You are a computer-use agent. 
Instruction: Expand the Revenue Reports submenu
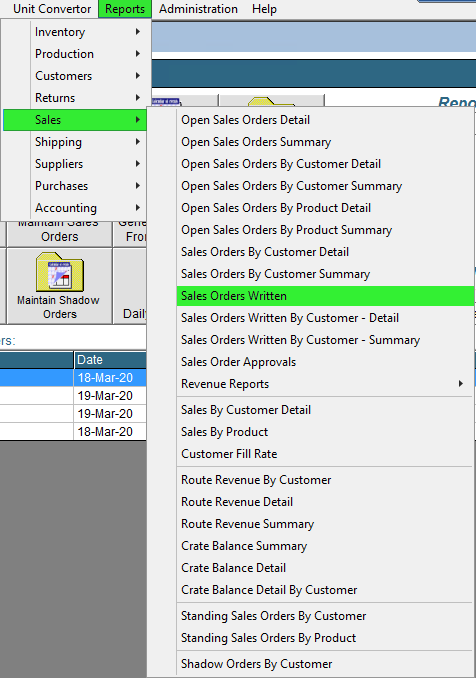click(x=325, y=384)
